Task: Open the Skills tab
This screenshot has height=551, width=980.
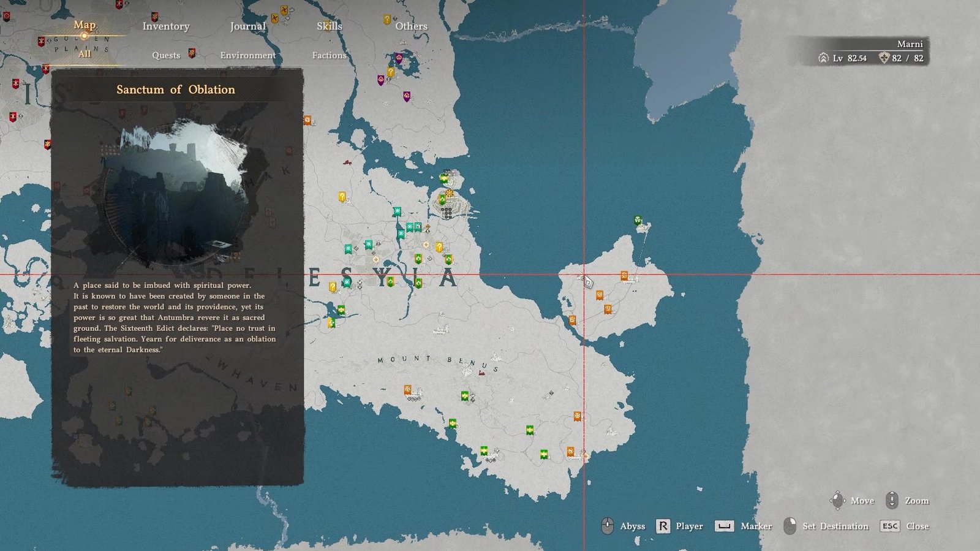Action: point(329,26)
